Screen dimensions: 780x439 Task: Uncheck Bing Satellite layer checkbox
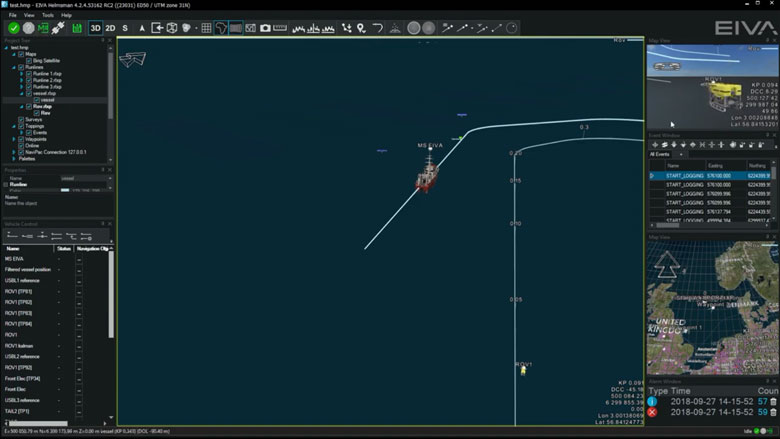(29, 61)
